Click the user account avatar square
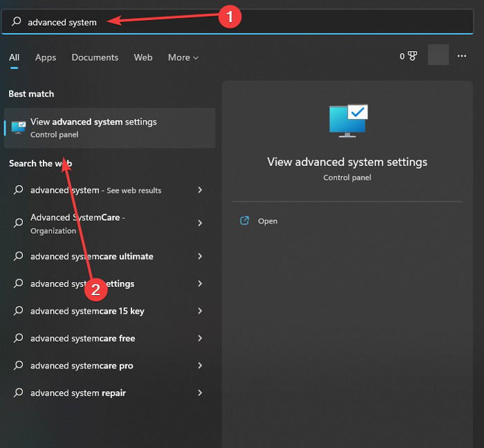Screen dimensions: 484x448 438,55
